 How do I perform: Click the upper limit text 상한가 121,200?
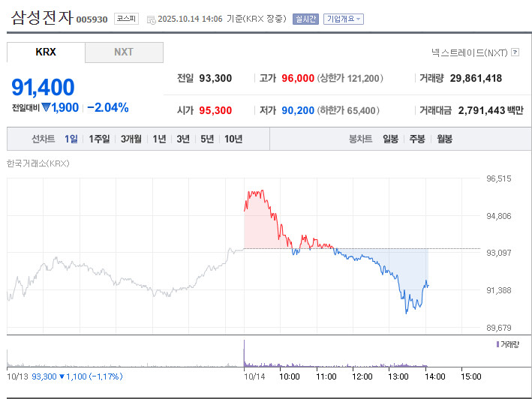coord(350,78)
